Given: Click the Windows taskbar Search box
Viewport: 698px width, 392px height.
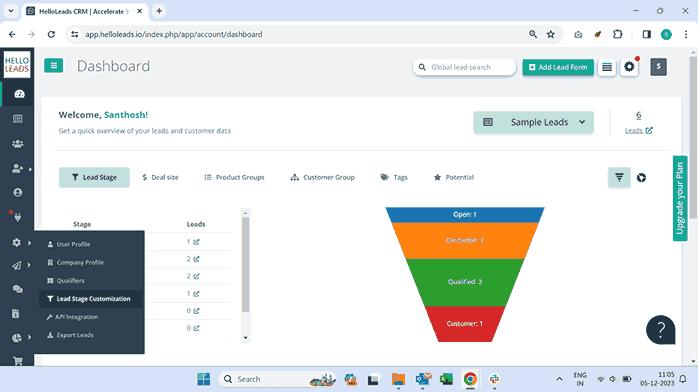Looking at the screenshot, I should [278, 379].
